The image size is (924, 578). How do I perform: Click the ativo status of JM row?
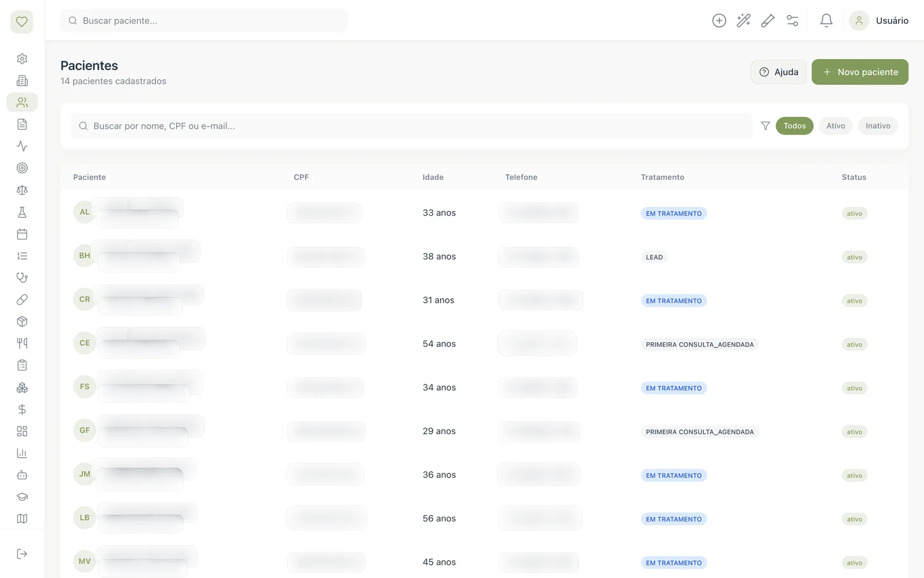tap(855, 476)
